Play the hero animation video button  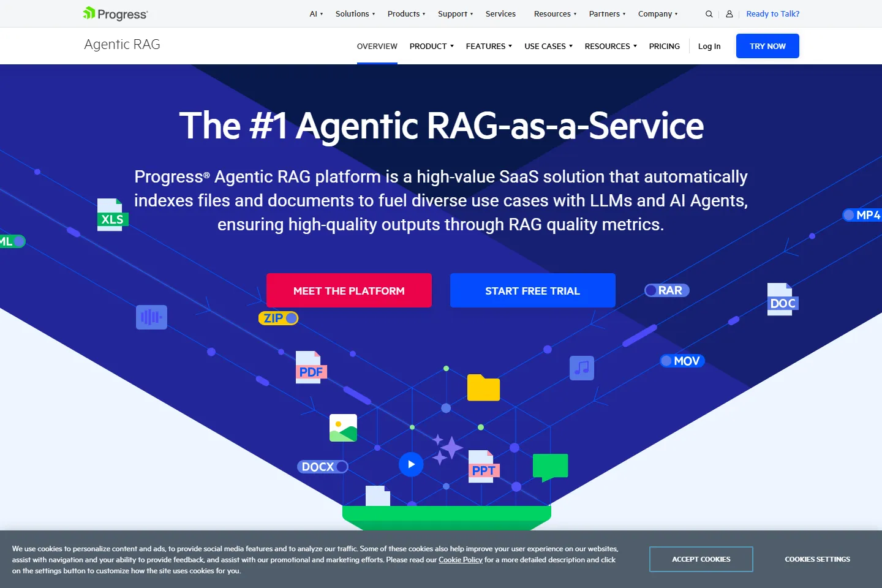411,464
